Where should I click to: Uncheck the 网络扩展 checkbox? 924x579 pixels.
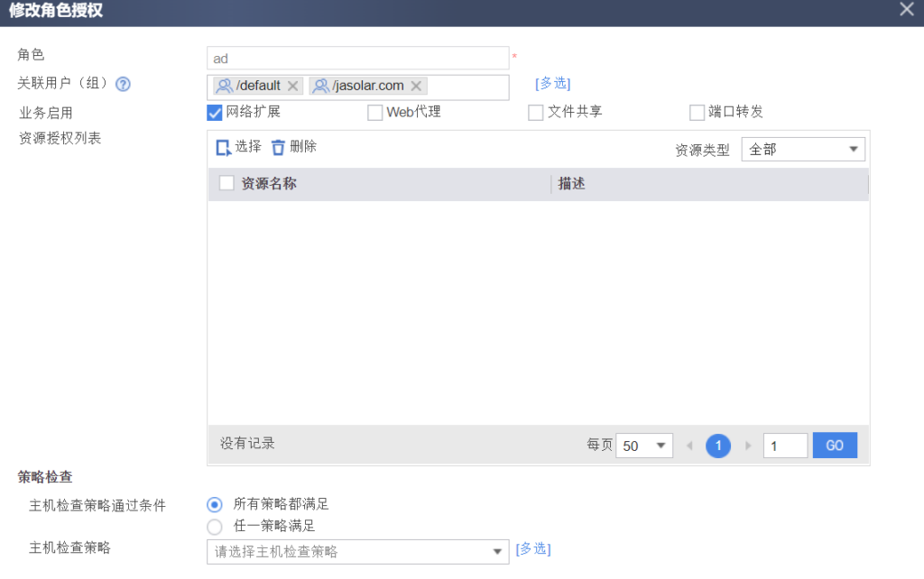pos(215,113)
